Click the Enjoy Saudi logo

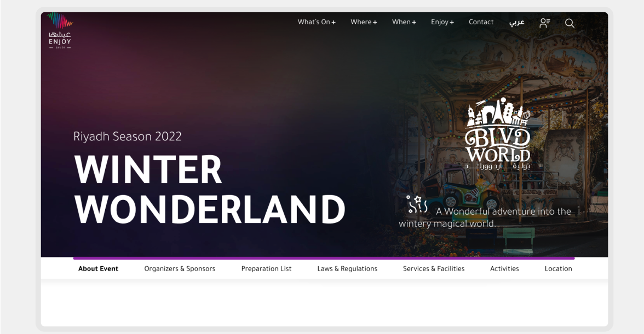coord(60,31)
